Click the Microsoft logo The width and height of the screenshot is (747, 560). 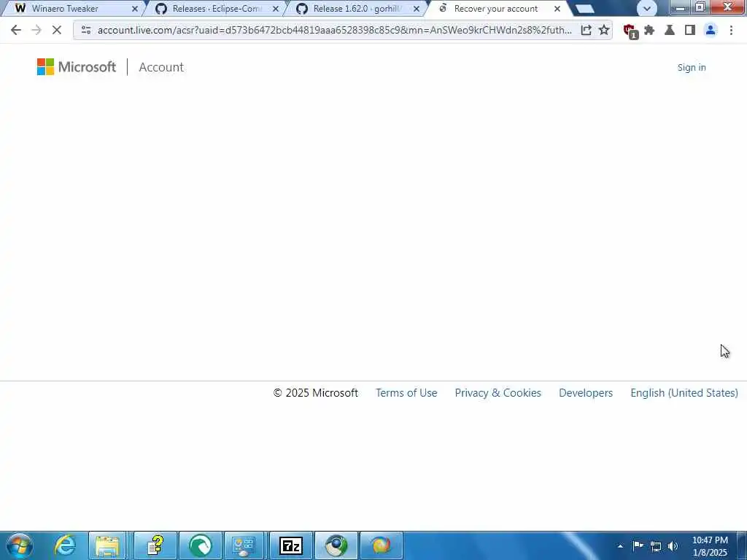click(76, 66)
